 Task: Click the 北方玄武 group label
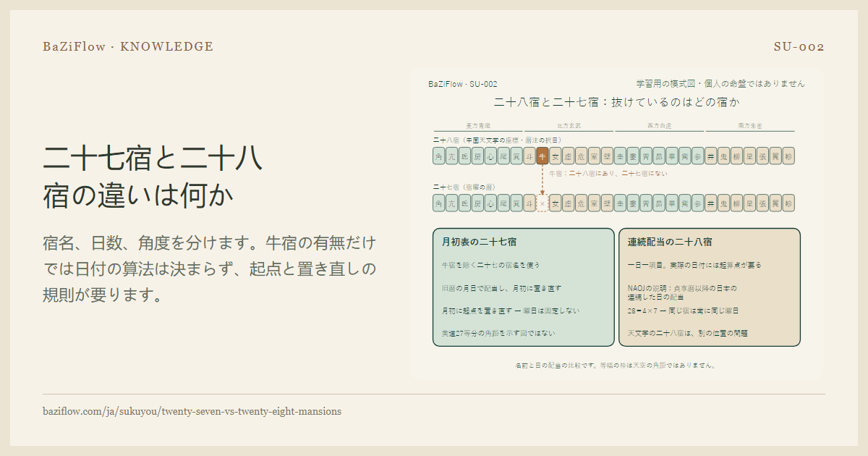569,126
